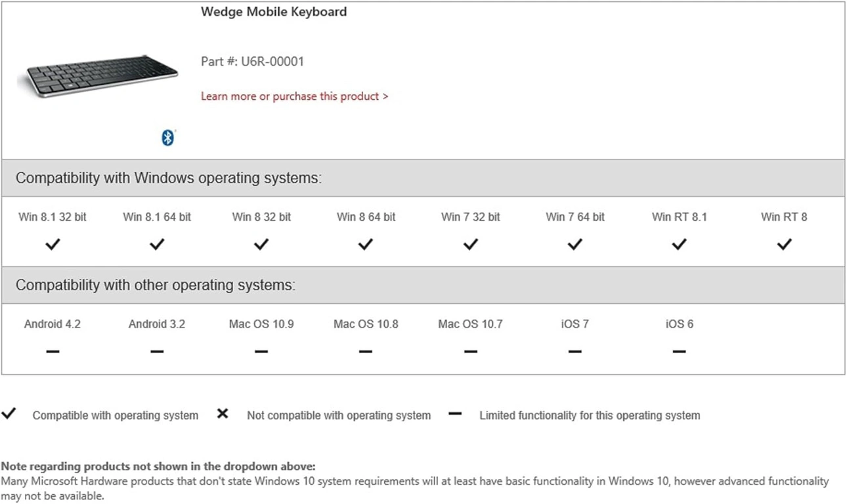This screenshot has width=847, height=504.
Task: Click the dash icon under Android 4.2
Action: coord(53,352)
